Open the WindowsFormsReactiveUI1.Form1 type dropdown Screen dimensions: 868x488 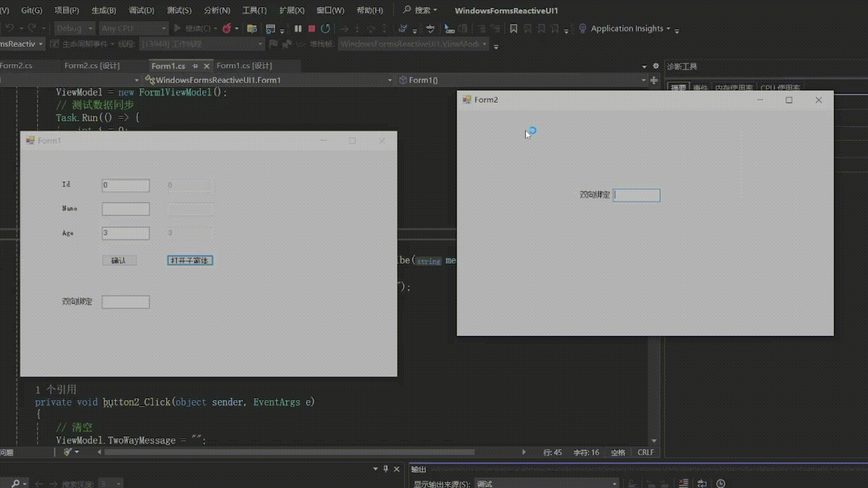point(390,80)
